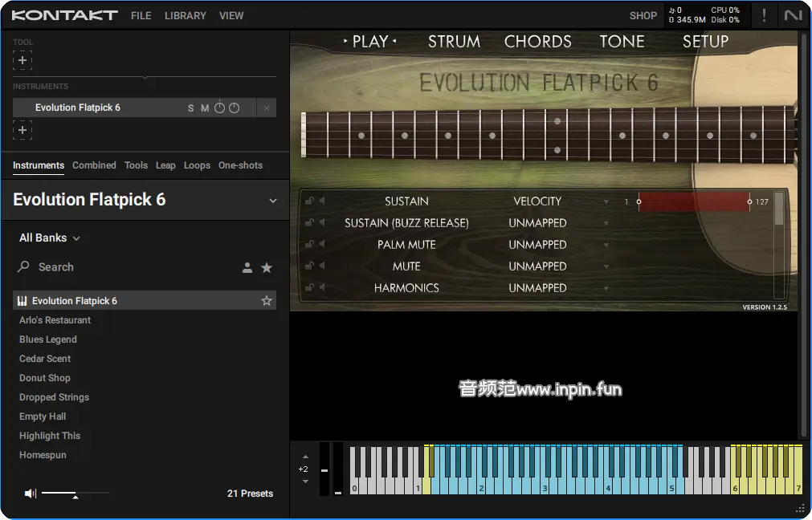
Task: Switch to the CHORDS tab
Action: pyautogui.click(x=537, y=42)
